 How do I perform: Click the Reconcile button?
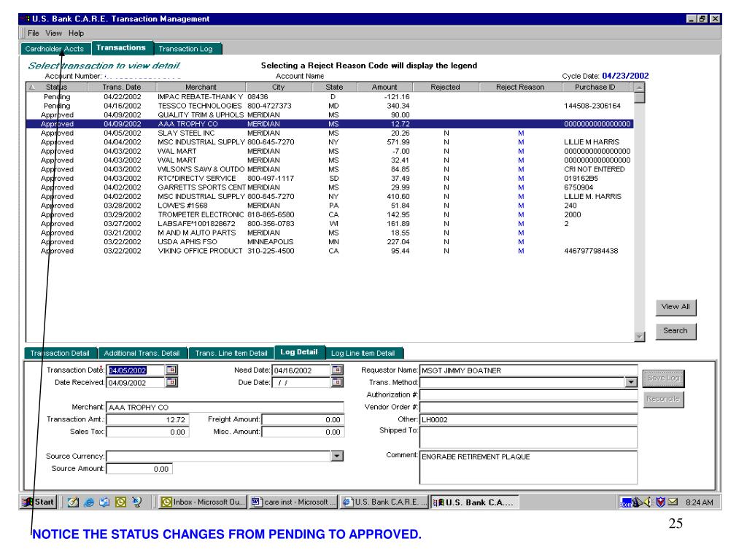(x=663, y=399)
